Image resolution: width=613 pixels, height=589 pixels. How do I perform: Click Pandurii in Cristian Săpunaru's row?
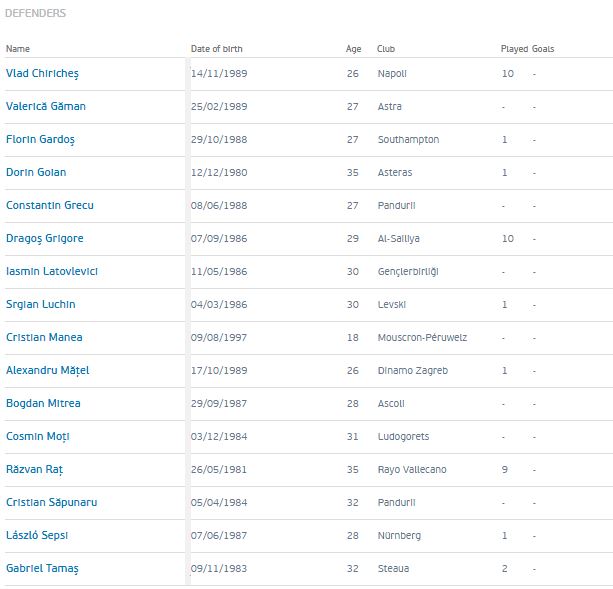[x=396, y=502]
